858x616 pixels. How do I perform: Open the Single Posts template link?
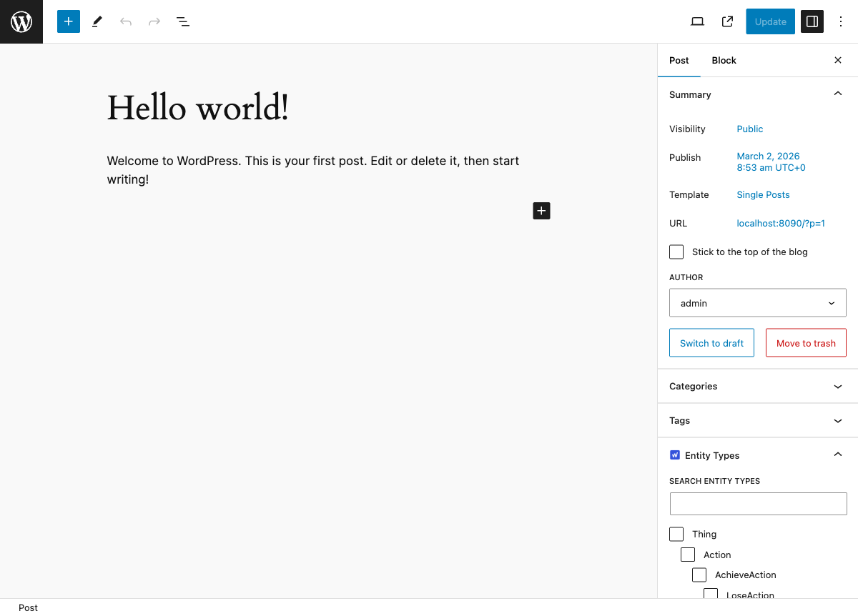click(x=763, y=194)
